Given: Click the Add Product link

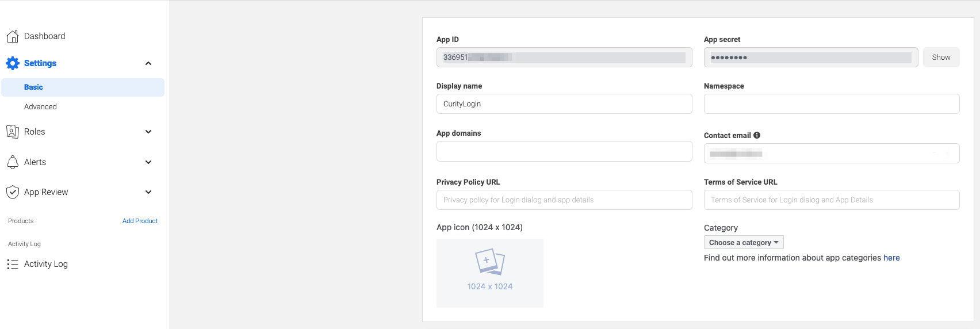Looking at the screenshot, I should [x=140, y=221].
